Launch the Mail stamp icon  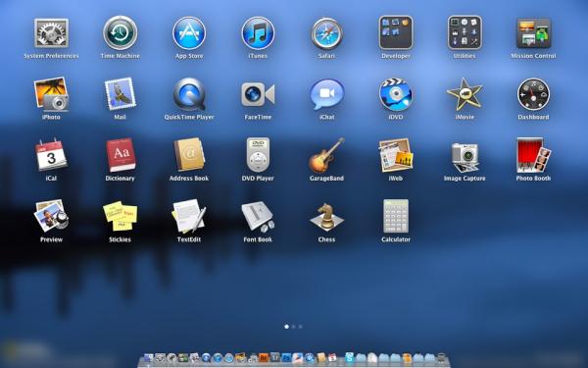[120, 94]
